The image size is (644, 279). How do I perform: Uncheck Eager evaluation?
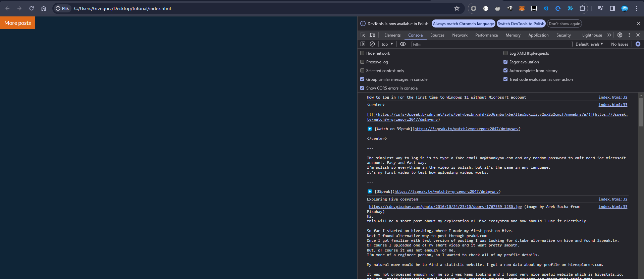click(505, 62)
